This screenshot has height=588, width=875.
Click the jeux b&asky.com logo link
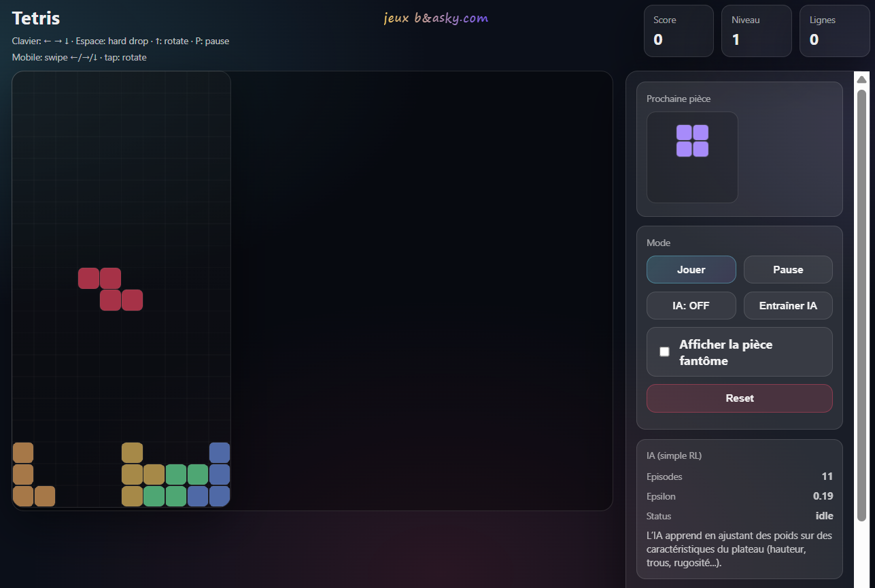point(436,18)
